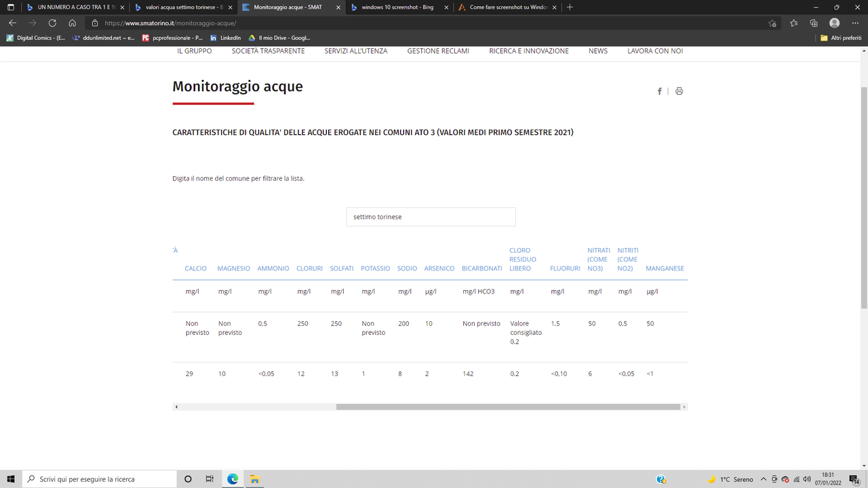Close the windows 10 screenshot tab
The height and width of the screenshot is (488, 868).
[446, 7]
